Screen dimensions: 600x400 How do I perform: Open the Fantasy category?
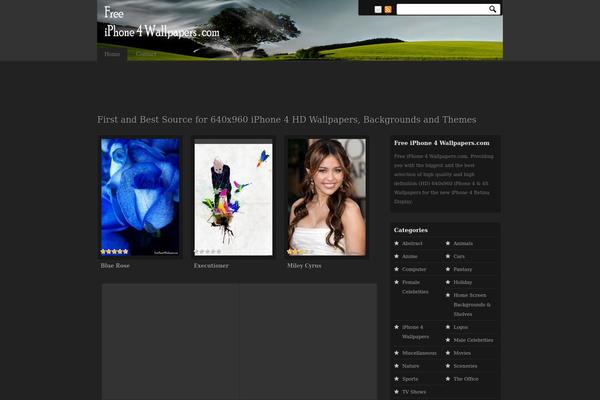[463, 269]
